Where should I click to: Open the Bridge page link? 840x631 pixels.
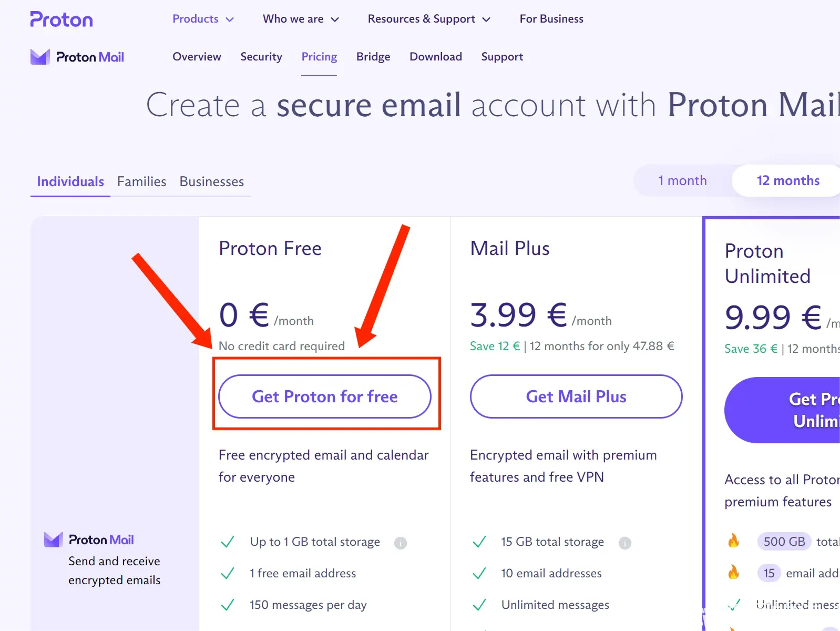pos(373,57)
